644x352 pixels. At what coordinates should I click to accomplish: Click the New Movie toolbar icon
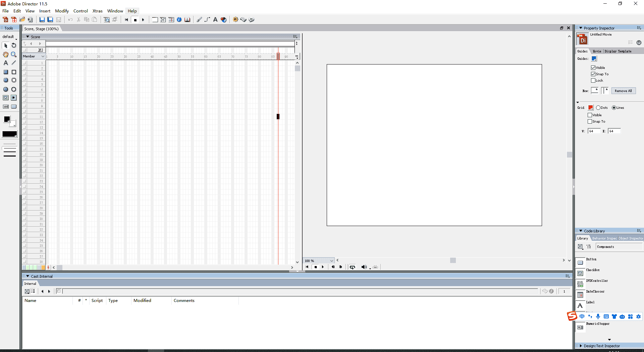[x=5, y=19]
